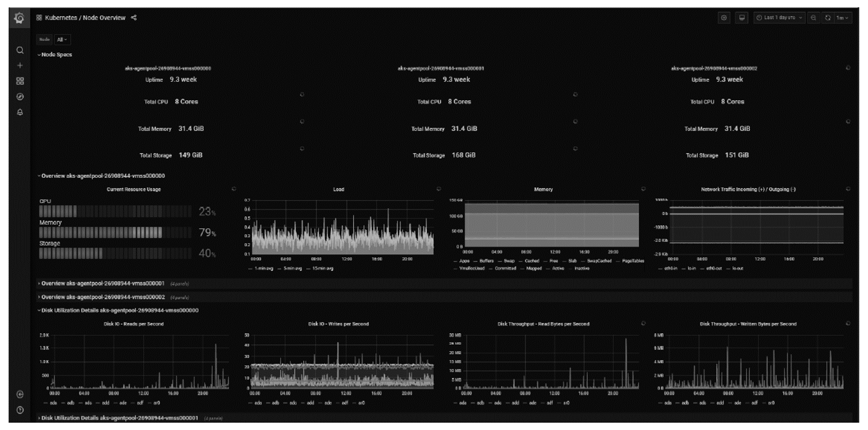Click info icon on Network Traffic panel
This screenshot has height=430, width=868.
(x=848, y=189)
